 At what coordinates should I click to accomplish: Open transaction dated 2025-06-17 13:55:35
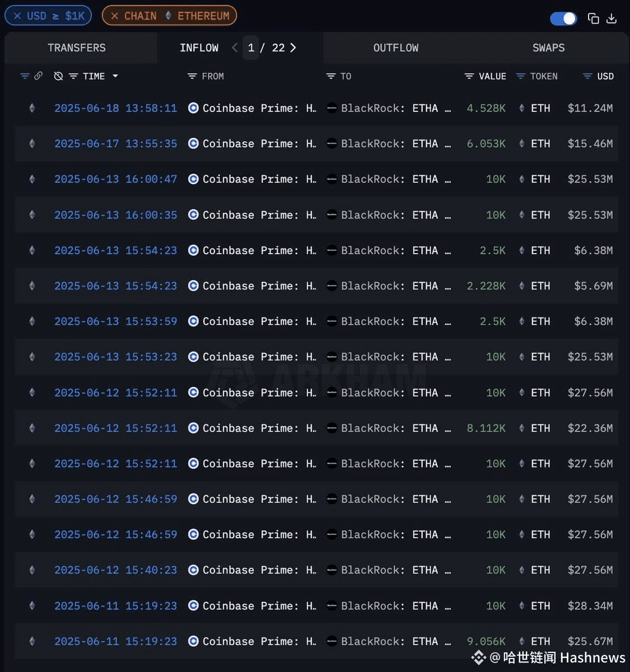pyautogui.click(x=115, y=143)
